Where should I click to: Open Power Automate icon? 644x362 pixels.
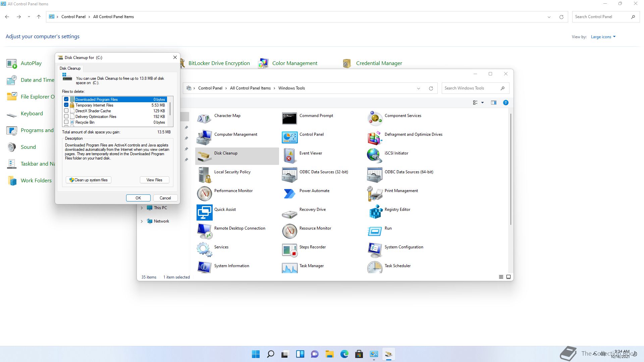point(289,193)
